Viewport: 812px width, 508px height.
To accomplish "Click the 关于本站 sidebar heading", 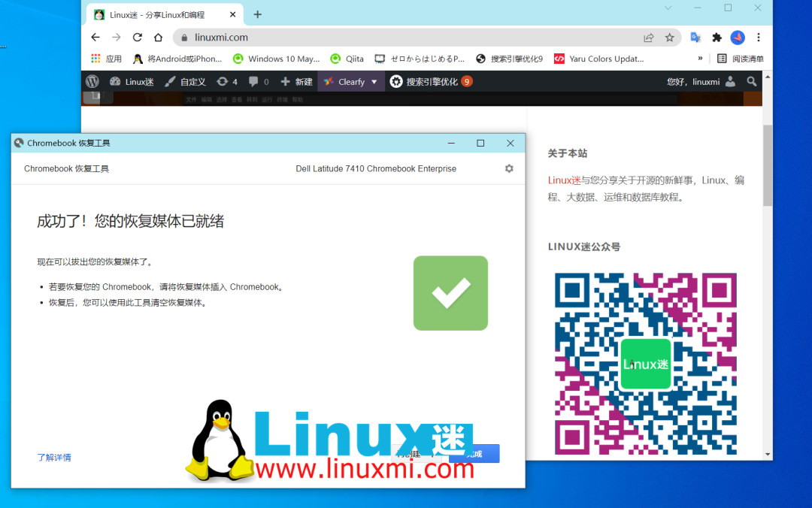I will click(x=568, y=153).
